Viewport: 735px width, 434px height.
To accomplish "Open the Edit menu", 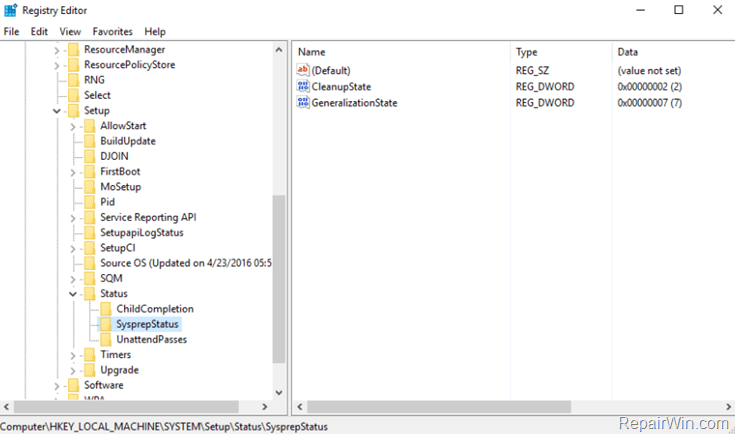I will [x=39, y=31].
